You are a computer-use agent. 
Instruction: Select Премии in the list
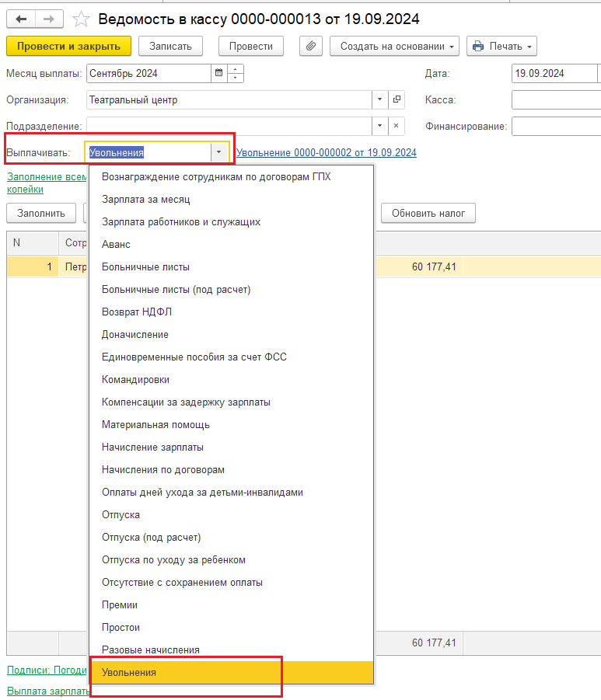(232, 605)
